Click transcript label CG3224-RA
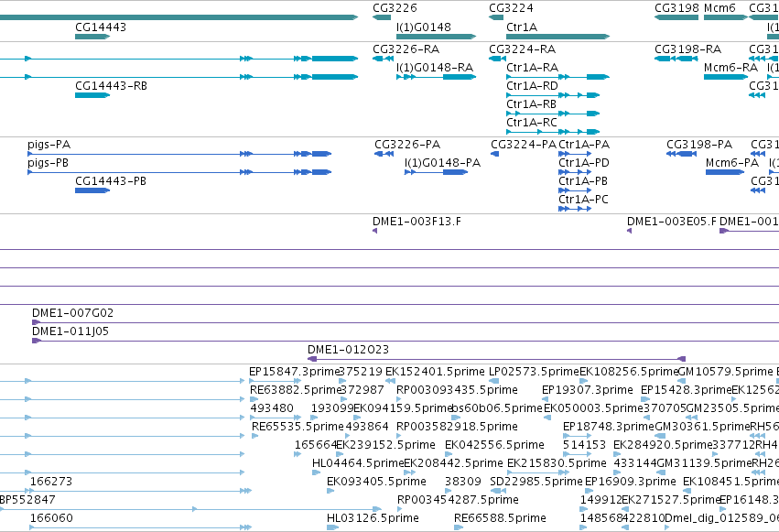This screenshot has width=779, height=532. [x=522, y=49]
